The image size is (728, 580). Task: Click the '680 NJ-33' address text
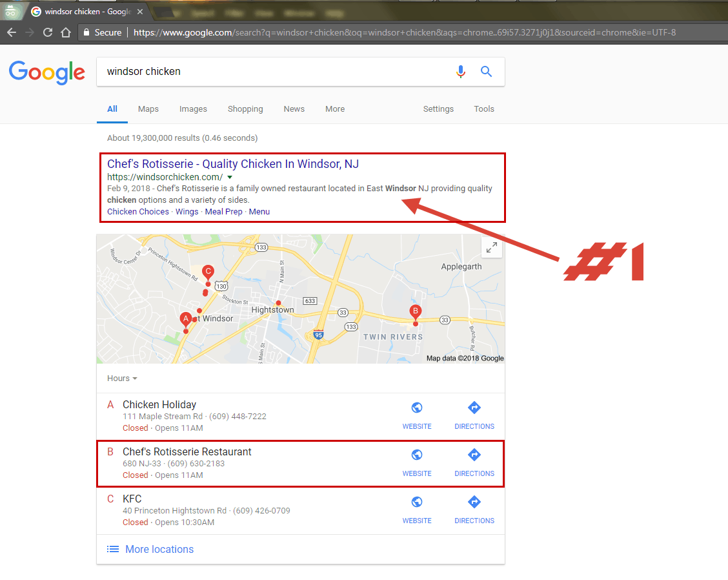coord(141,463)
